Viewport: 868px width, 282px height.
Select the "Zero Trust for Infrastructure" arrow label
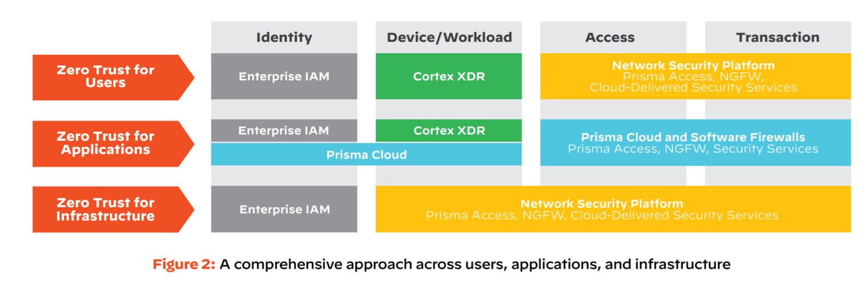tap(113, 210)
